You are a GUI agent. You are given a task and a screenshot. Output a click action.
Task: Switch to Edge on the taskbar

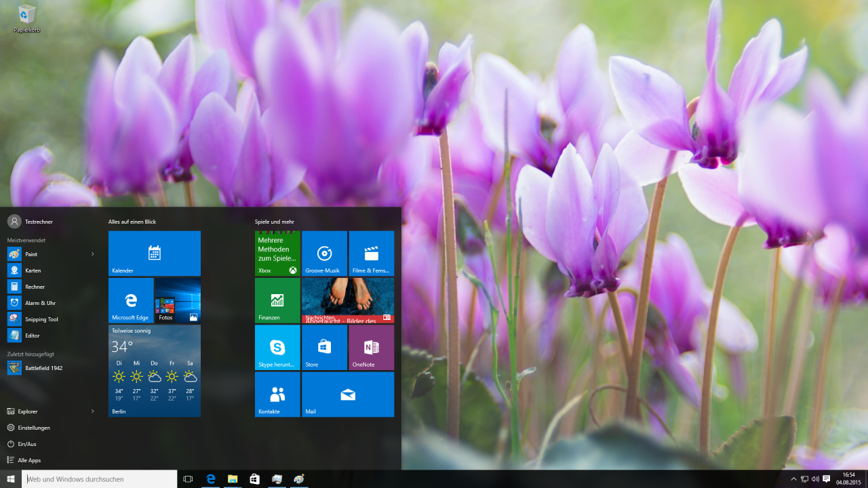(x=211, y=479)
